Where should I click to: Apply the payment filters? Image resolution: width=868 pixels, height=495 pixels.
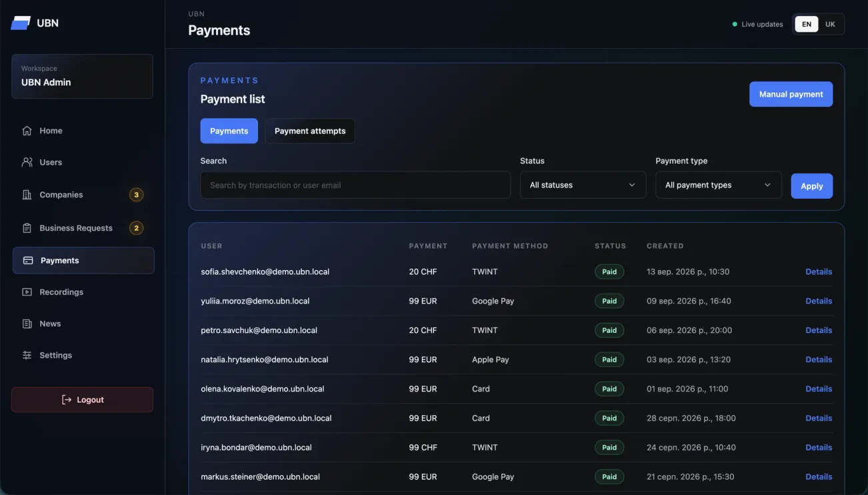click(811, 186)
